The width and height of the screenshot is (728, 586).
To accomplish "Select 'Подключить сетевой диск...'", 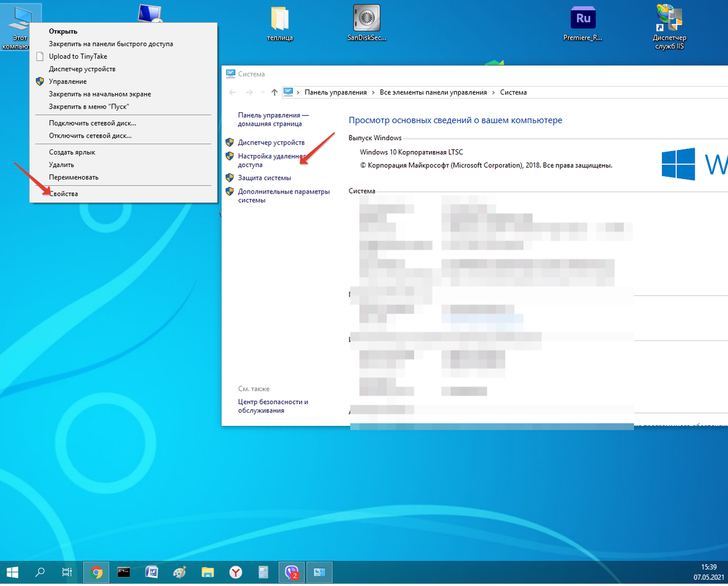I will (123, 123).
